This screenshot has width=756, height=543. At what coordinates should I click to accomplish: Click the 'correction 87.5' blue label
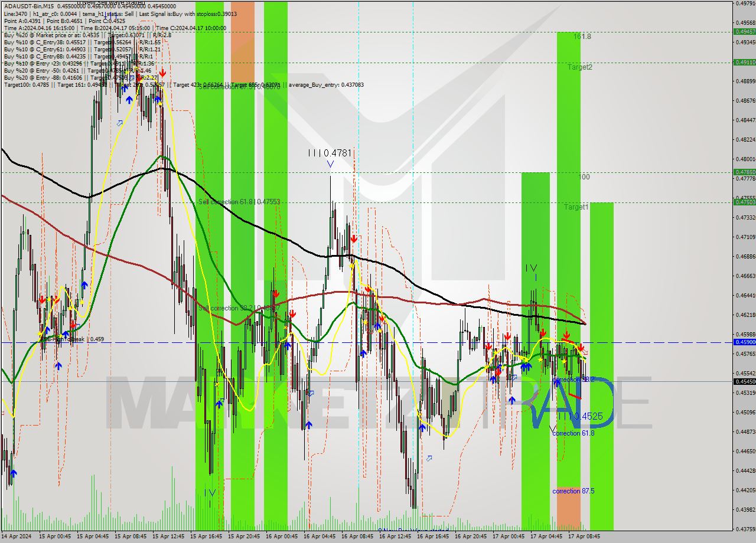[x=573, y=491]
